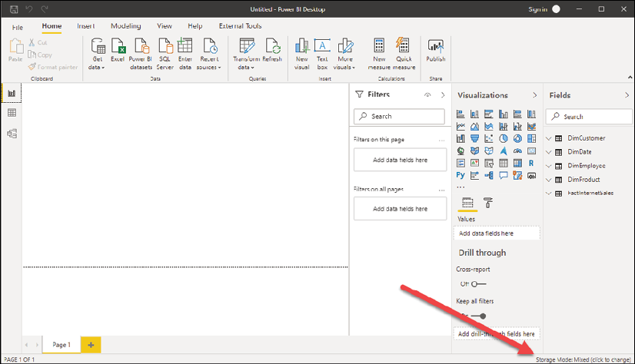635x364 pixels.
Task: Click the Undo icon in title bar
Action: [29, 9]
